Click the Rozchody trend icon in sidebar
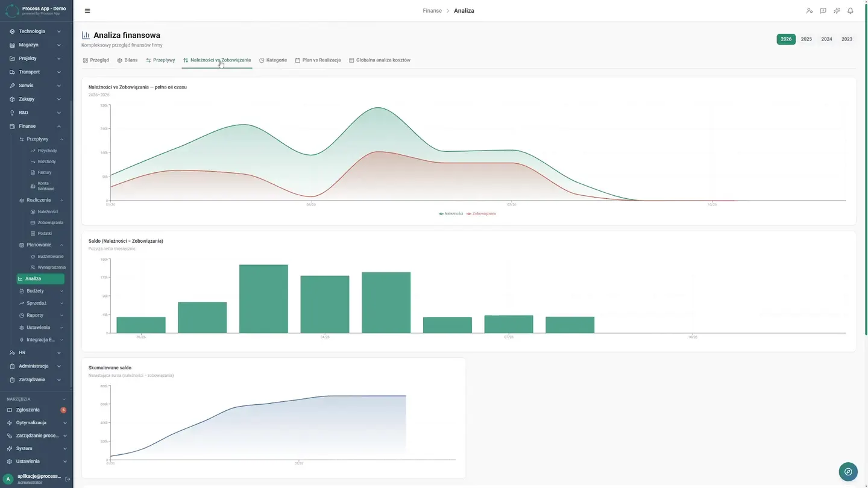The image size is (868, 488). coord(33,161)
